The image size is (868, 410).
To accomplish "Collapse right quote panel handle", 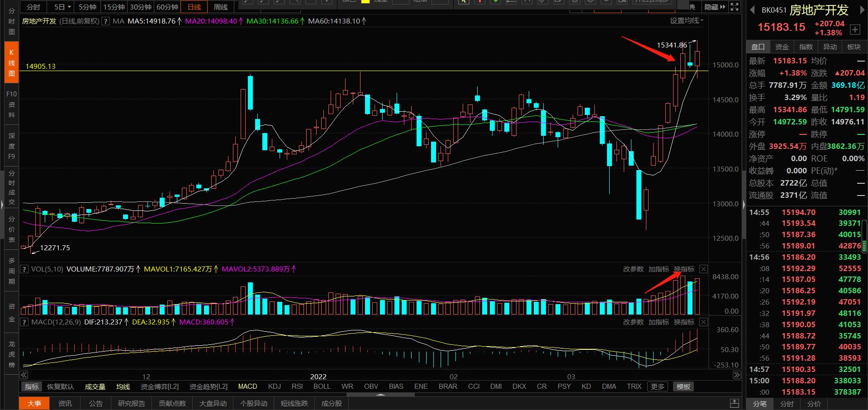I will (x=744, y=205).
